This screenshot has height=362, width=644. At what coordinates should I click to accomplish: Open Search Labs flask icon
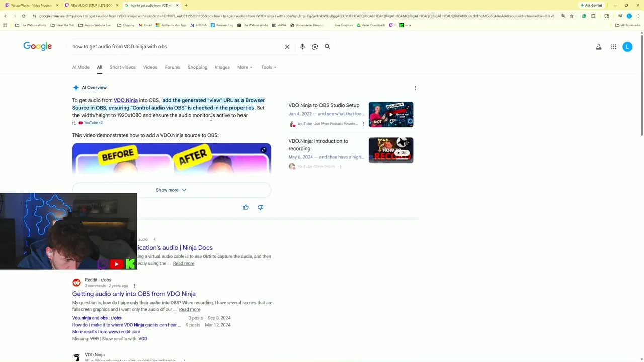[599, 47]
